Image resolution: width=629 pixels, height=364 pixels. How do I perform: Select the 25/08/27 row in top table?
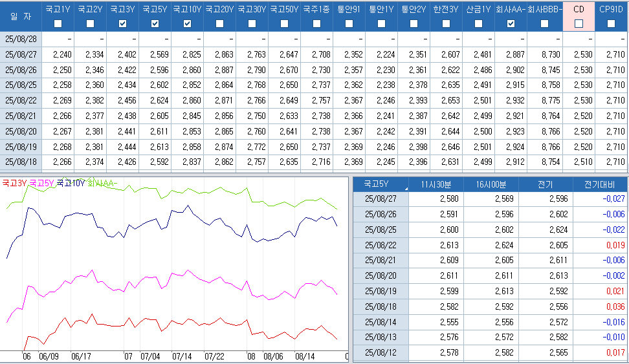tap(22, 54)
